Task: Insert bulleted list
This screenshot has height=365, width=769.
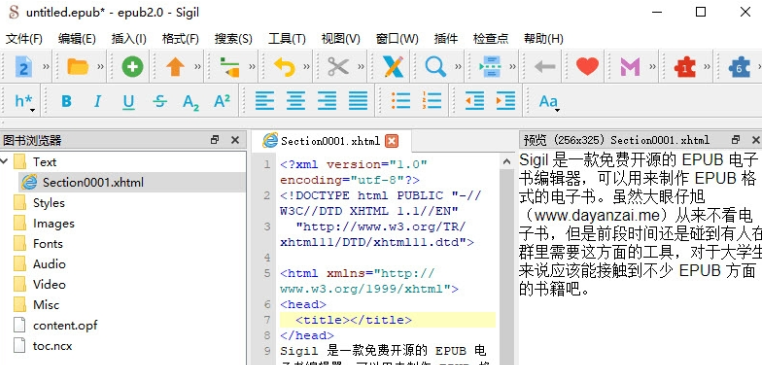Action: [401, 101]
